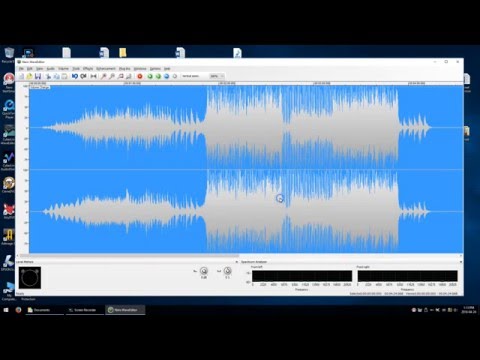Click the second green play button
The image size is (480, 360).
point(158,76)
